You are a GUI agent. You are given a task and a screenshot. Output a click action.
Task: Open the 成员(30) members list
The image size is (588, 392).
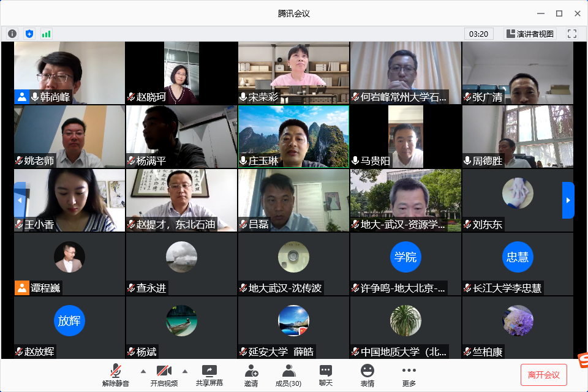click(288, 375)
